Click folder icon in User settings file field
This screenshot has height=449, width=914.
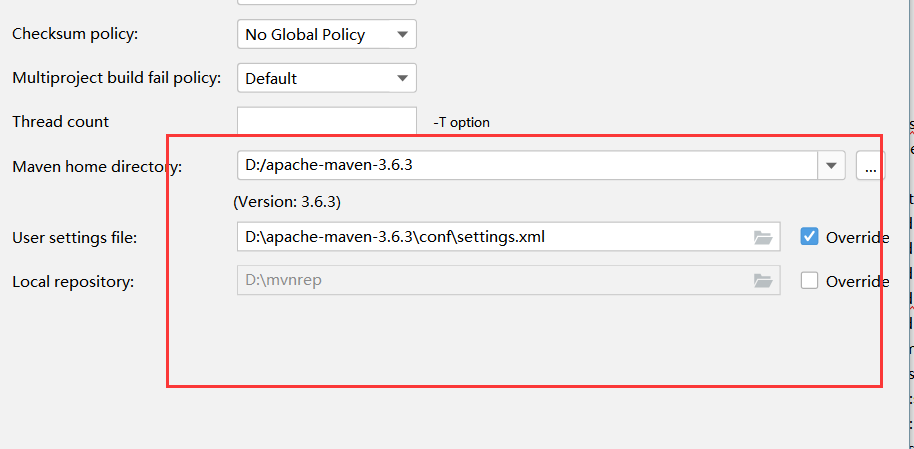click(763, 237)
